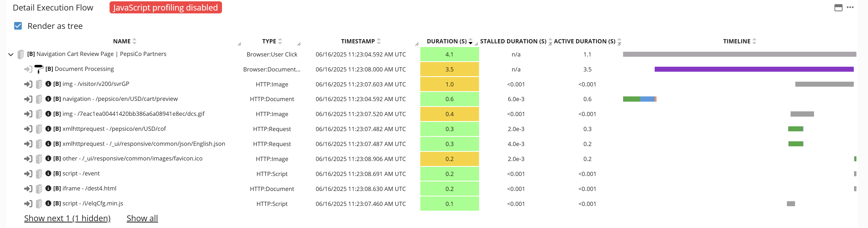The image size is (868, 228).
Task: Click info icon on navigation cart/preview row
Action: (x=48, y=99)
